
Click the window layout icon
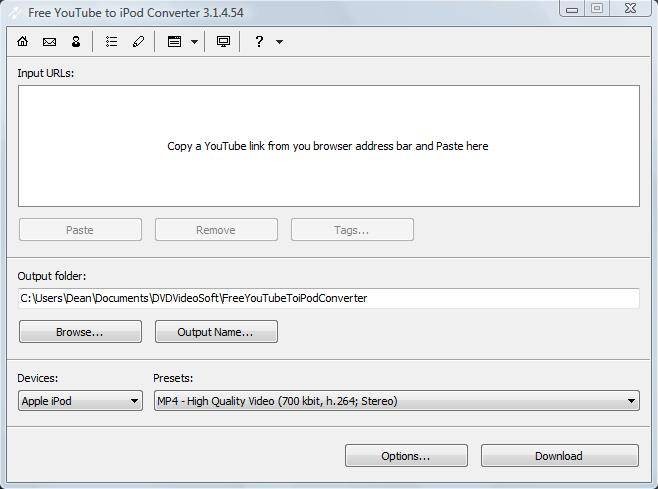[175, 41]
